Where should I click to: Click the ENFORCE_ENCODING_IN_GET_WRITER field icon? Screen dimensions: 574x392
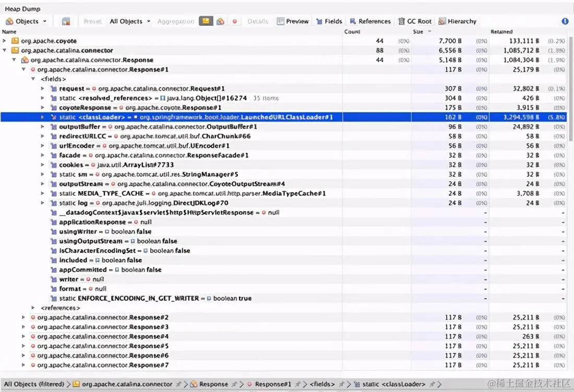point(53,298)
